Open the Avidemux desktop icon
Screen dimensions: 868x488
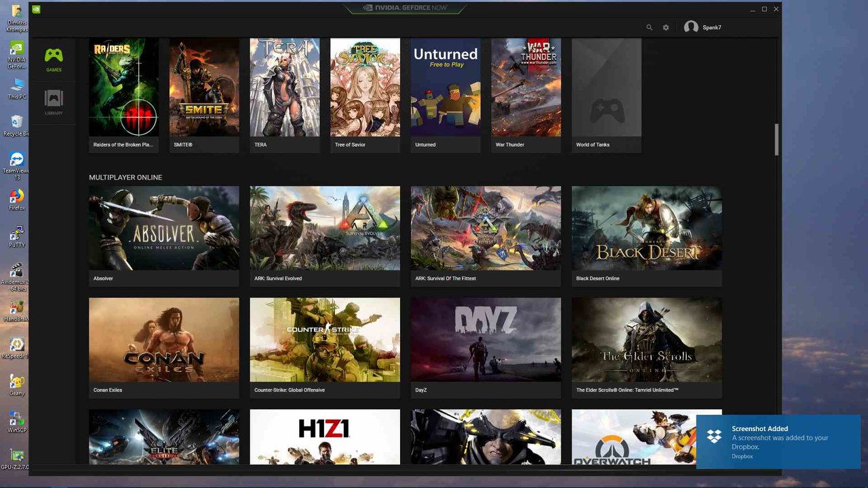coord(16,270)
